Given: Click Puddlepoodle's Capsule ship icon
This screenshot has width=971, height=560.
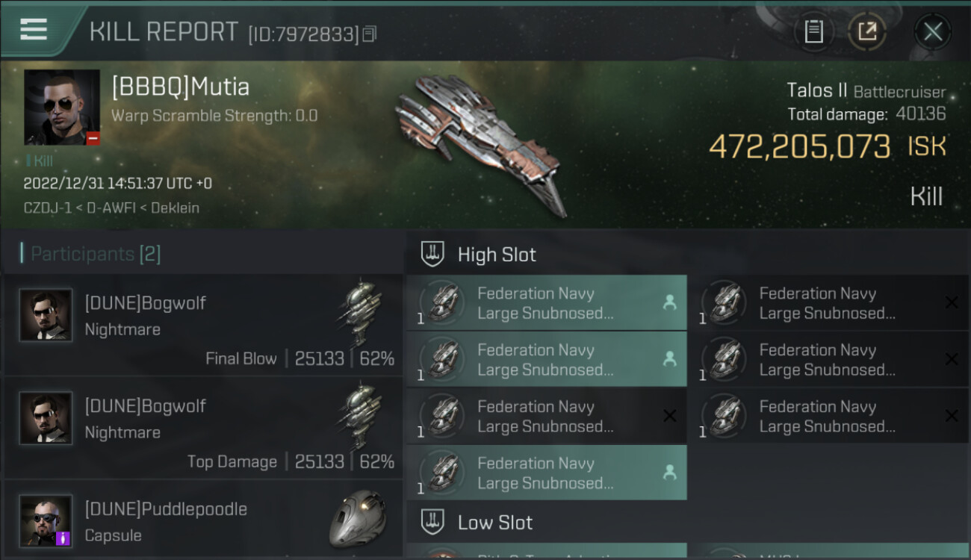Looking at the screenshot, I should [x=358, y=519].
